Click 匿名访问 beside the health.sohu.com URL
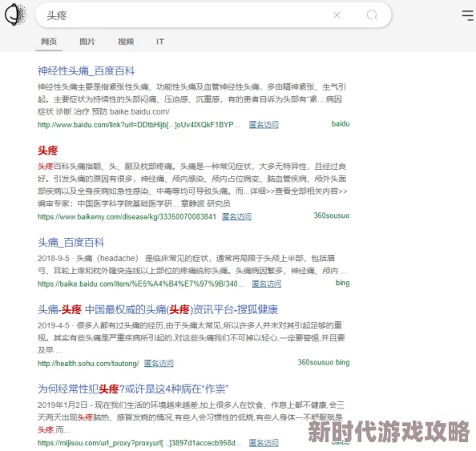Image resolution: width=476 pixels, height=451 pixels. click(x=159, y=364)
